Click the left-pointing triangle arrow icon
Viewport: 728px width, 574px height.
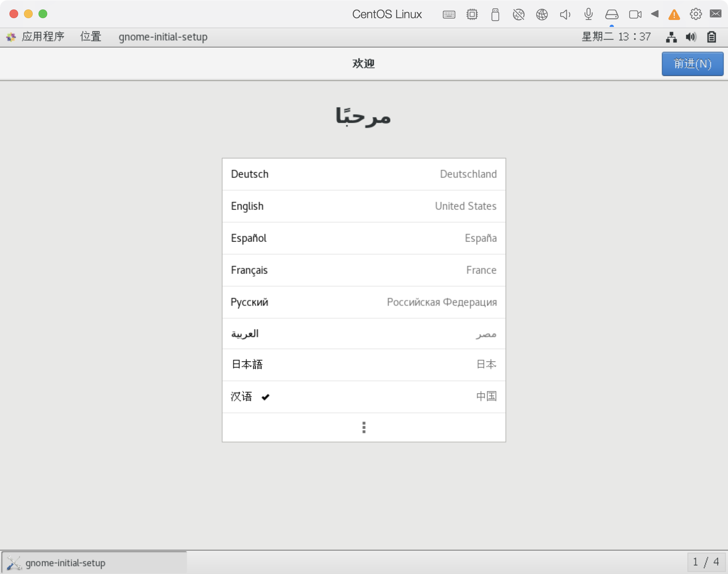tap(655, 14)
